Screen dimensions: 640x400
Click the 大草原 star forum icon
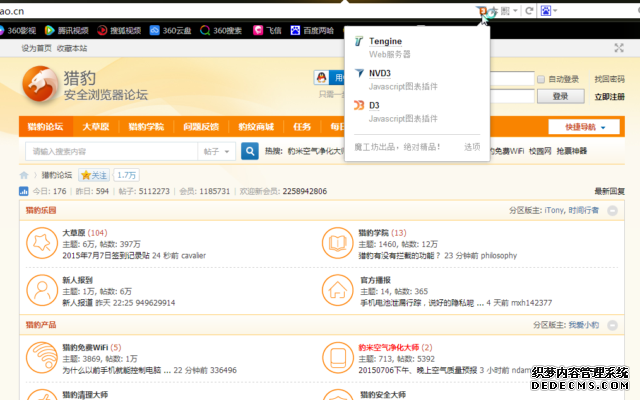pos(42,243)
